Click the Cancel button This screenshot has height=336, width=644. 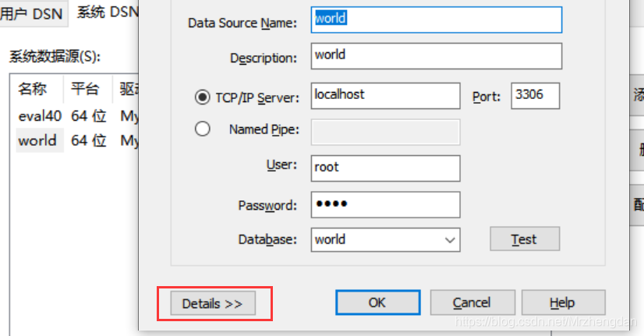tap(472, 302)
